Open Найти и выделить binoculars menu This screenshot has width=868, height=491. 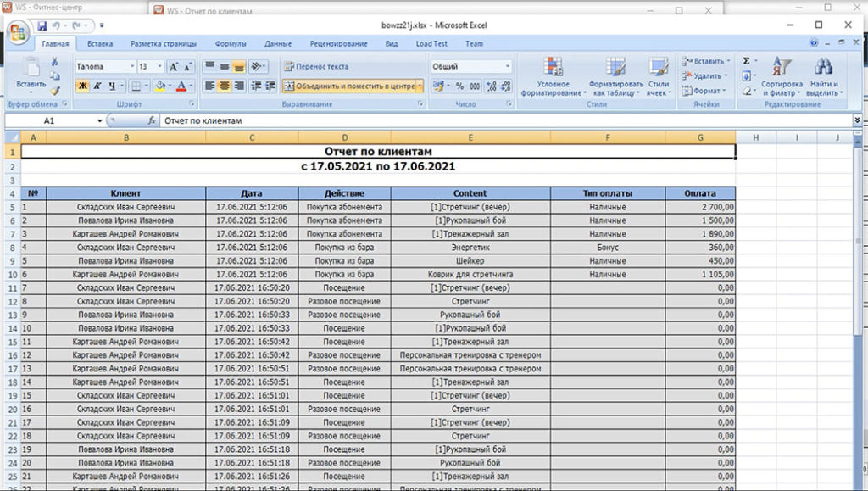[x=824, y=75]
